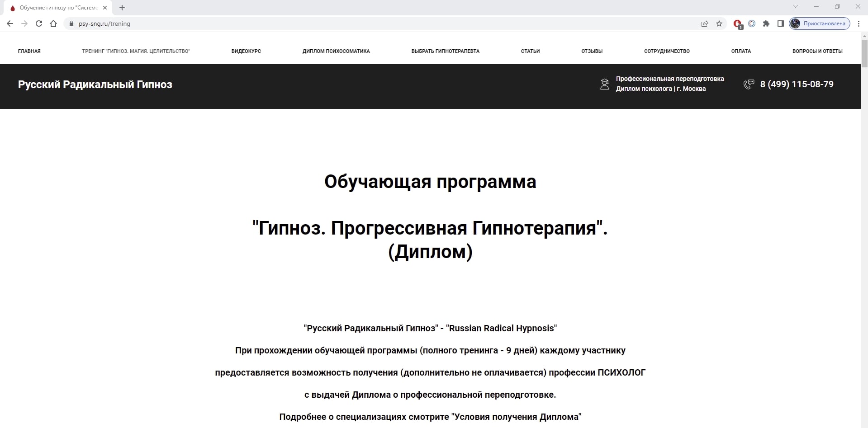Open the ВИДЕОКУРС menu item
Image resolution: width=868 pixels, height=428 pixels.
tap(246, 51)
